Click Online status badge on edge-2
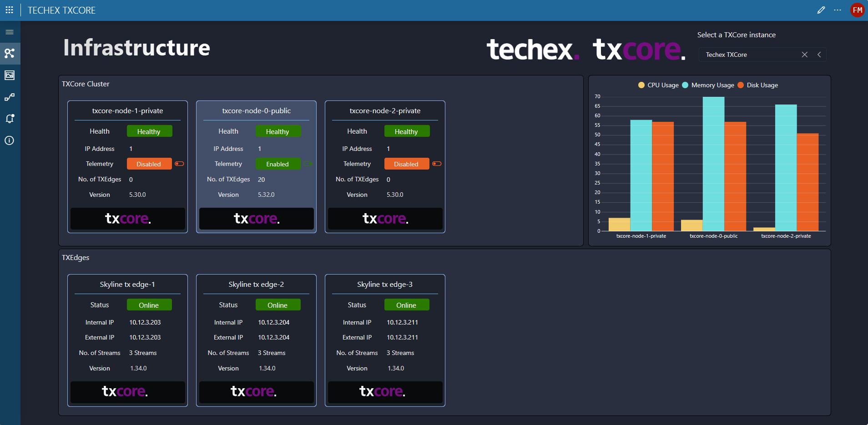Viewport: 868px width, 425px height. (278, 305)
